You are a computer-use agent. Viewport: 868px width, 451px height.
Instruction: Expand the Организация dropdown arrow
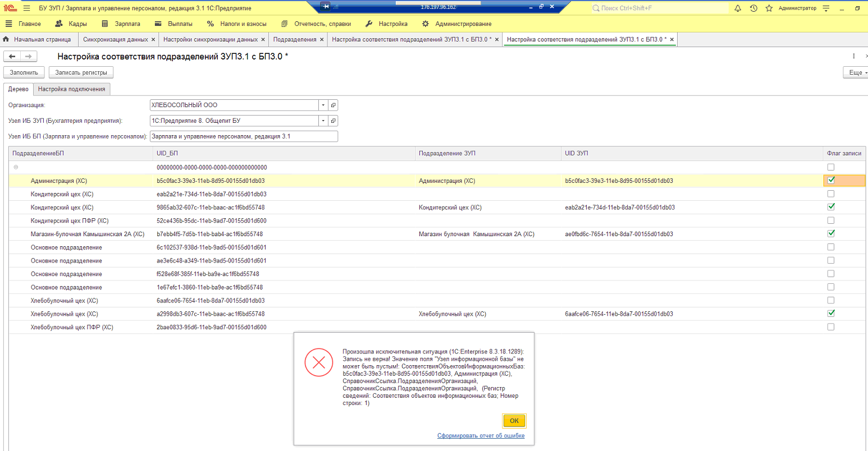pyautogui.click(x=323, y=105)
